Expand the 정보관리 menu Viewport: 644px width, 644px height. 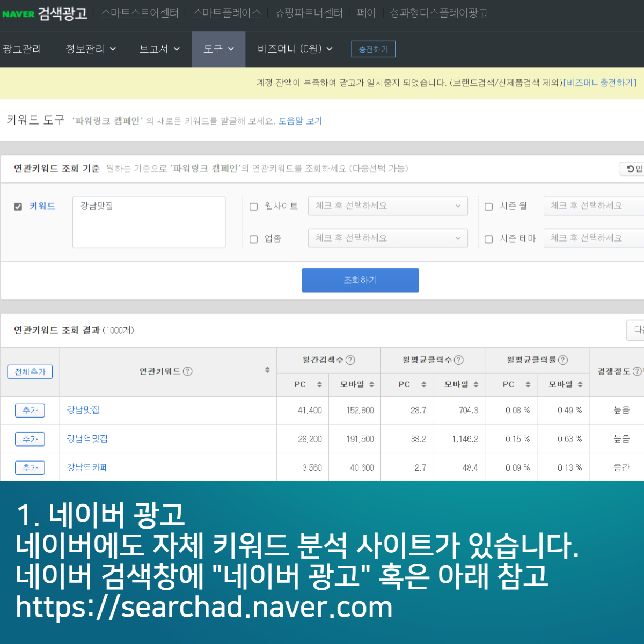[x=91, y=49]
